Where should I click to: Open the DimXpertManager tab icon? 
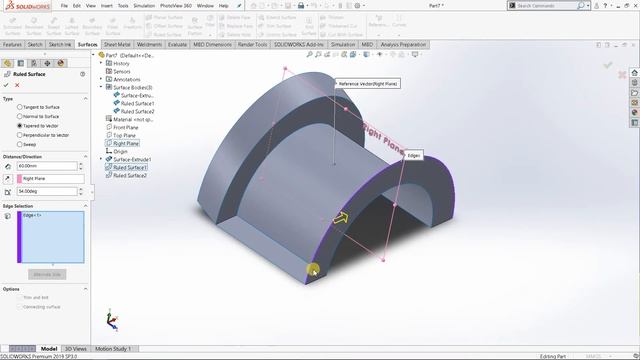47,63
